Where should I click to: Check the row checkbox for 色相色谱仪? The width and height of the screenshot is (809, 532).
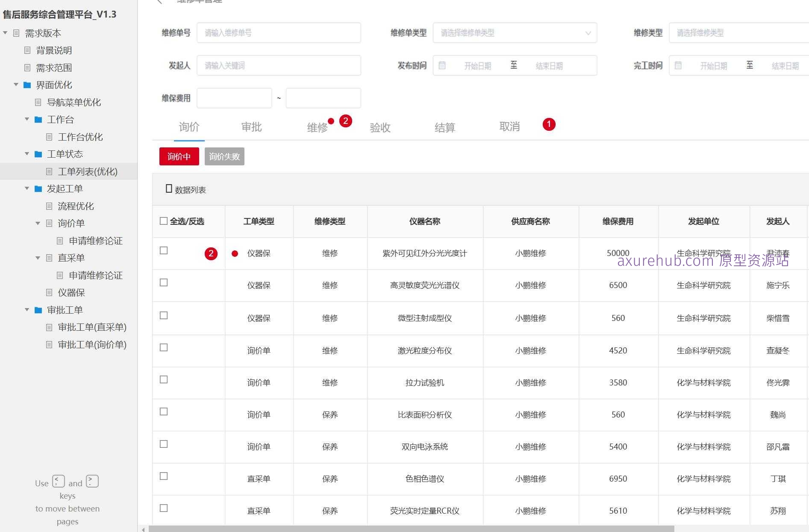163,476
